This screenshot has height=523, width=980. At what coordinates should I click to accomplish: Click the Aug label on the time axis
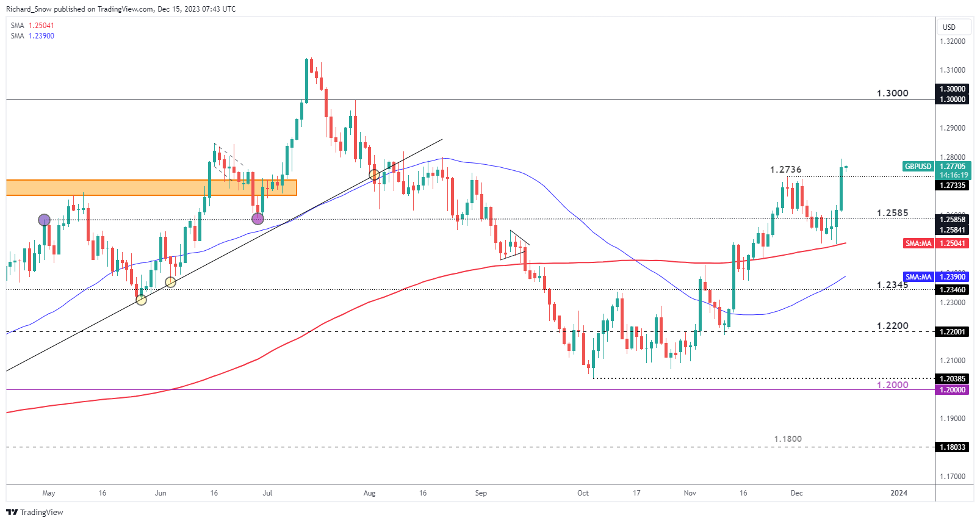pos(369,493)
